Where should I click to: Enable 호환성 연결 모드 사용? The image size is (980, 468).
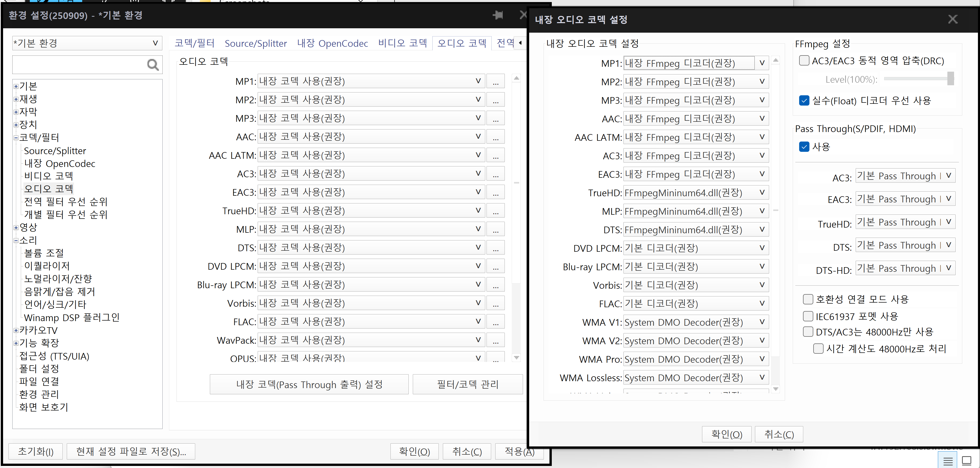pyautogui.click(x=808, y=299)
